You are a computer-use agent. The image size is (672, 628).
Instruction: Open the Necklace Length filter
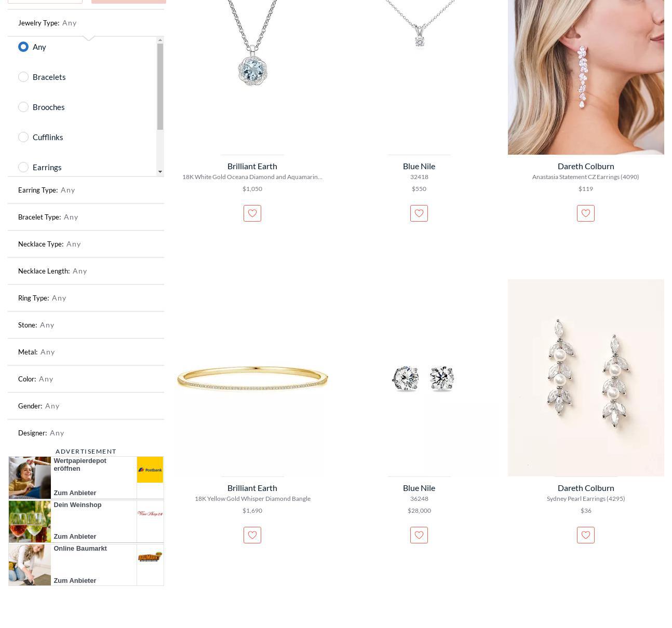pyautogui.click(x=86, y=271)
